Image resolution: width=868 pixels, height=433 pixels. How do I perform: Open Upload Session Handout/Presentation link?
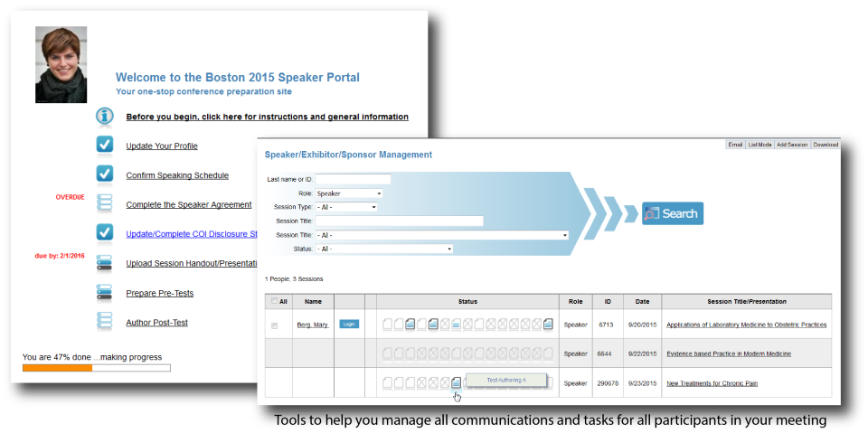click(x=193, y=264)
